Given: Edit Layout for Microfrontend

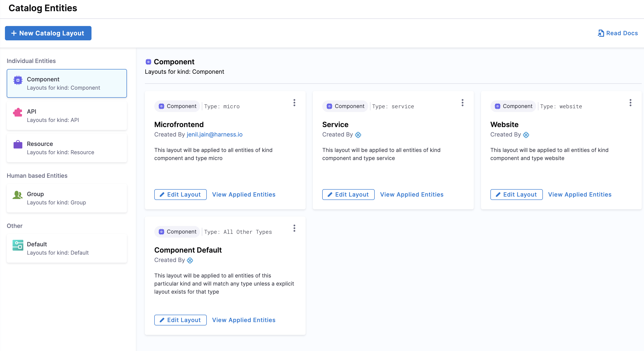Looking at the screenshot, I should pyautogui.click(x=180, y=194).
